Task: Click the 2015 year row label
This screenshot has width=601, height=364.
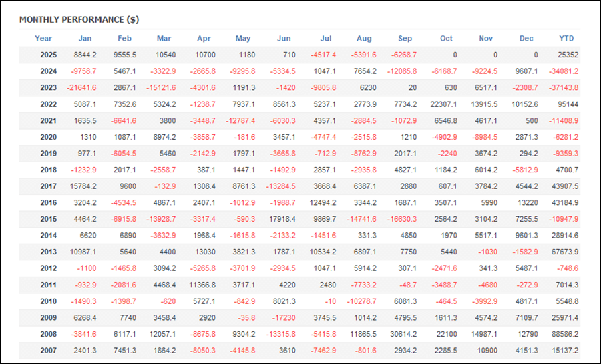Action: click(48, 219)
